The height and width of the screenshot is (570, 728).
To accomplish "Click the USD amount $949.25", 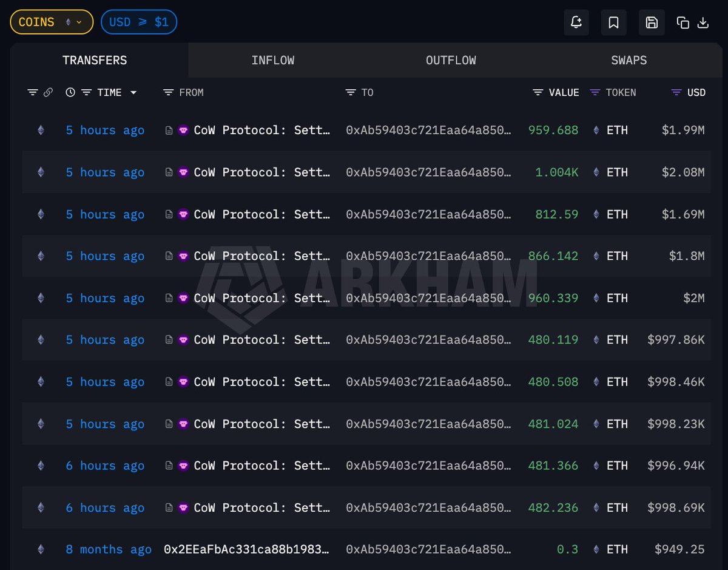I will pos(680,549).
